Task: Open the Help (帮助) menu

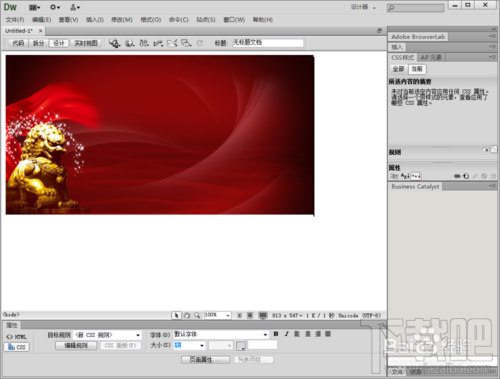Action: coord(263,20)
